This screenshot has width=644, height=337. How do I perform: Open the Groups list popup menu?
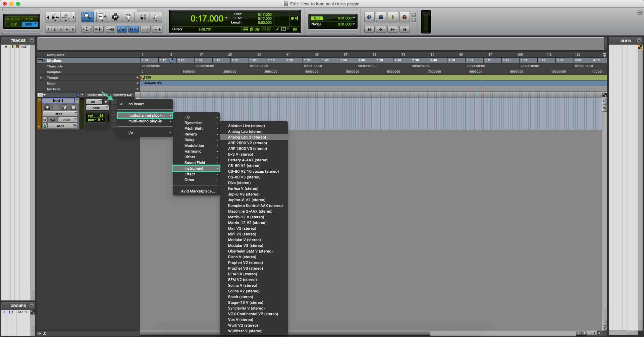tap(32, 306)
